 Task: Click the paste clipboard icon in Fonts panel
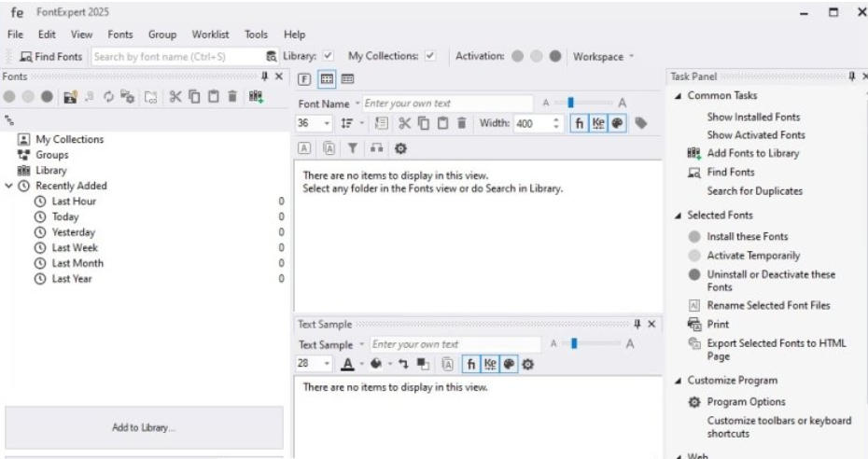point(213,97)
